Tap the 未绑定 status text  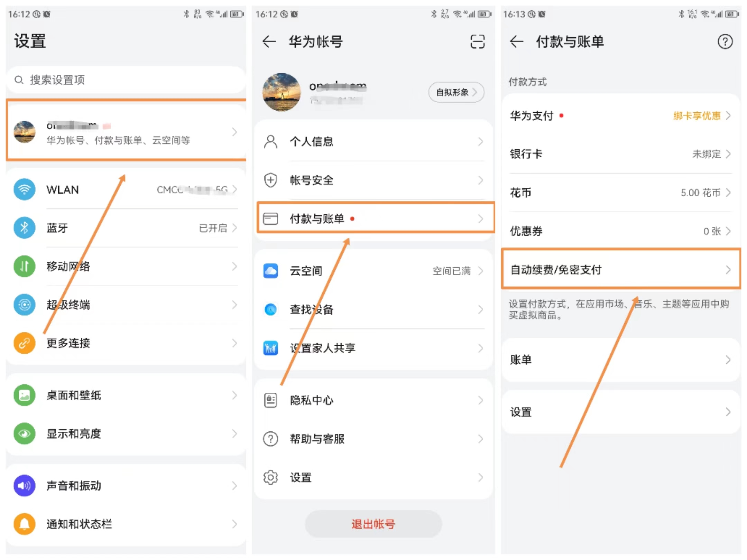click(707, 154)
